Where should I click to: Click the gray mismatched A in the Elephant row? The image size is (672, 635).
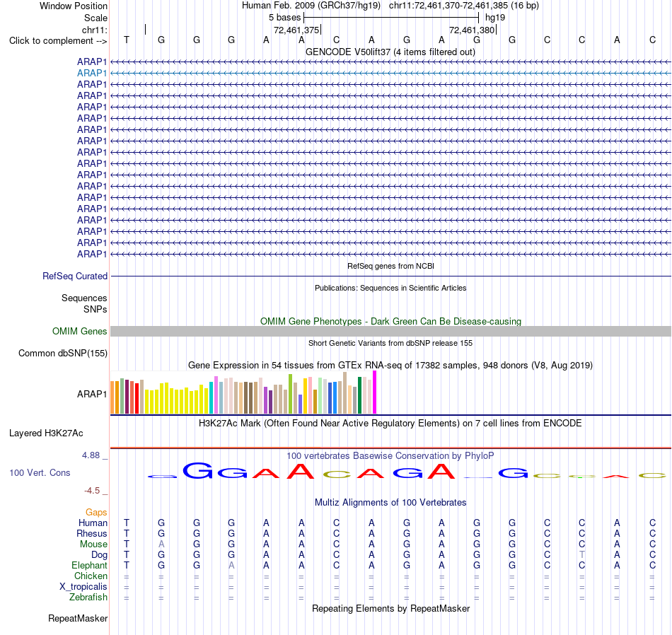pyautogui.click(x=231, y=566)
